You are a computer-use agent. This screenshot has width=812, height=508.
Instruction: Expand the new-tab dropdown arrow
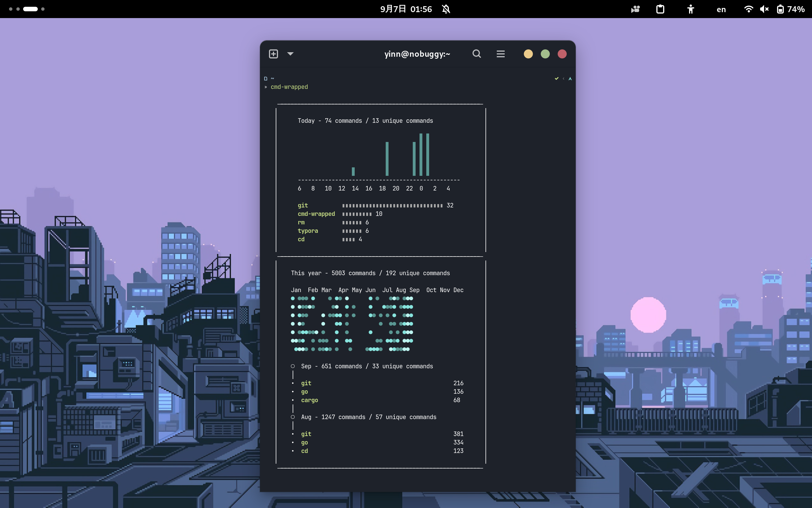[x=291, y=54]
